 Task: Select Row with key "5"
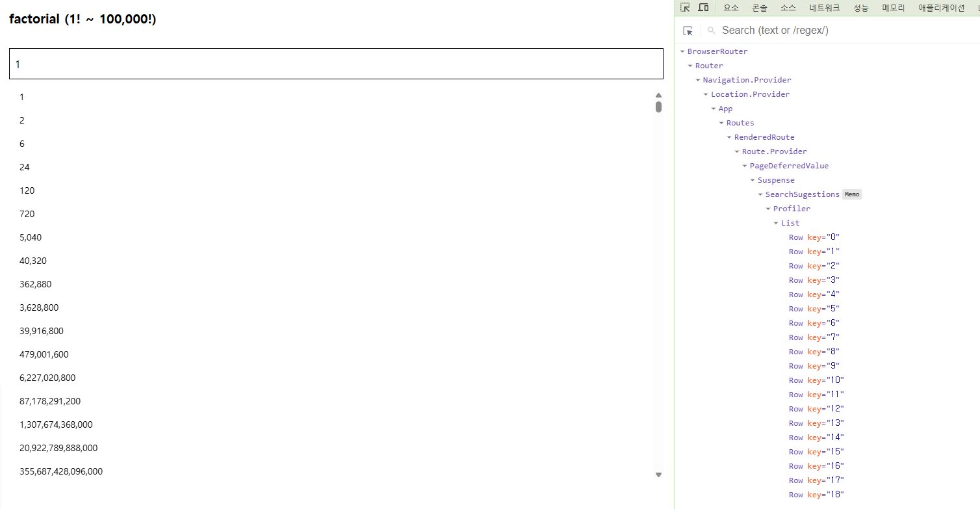pyautogui.click(x=814, y=309)
